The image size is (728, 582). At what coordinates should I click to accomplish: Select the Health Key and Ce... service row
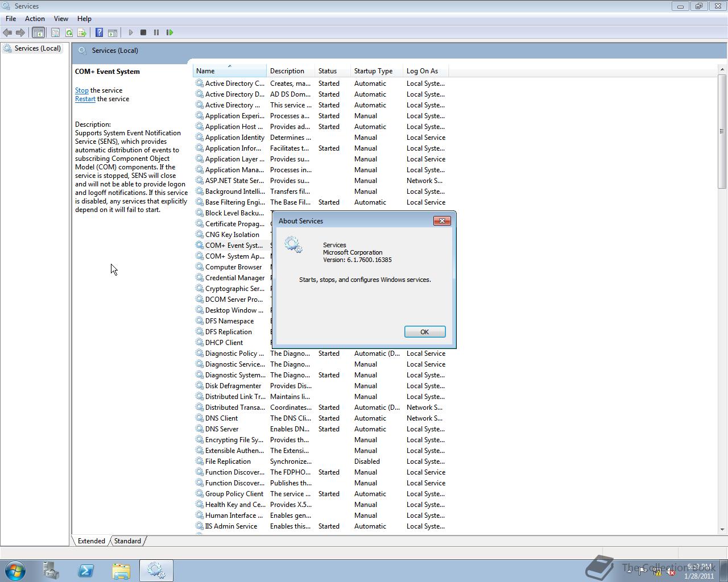(x=321, y=505)
